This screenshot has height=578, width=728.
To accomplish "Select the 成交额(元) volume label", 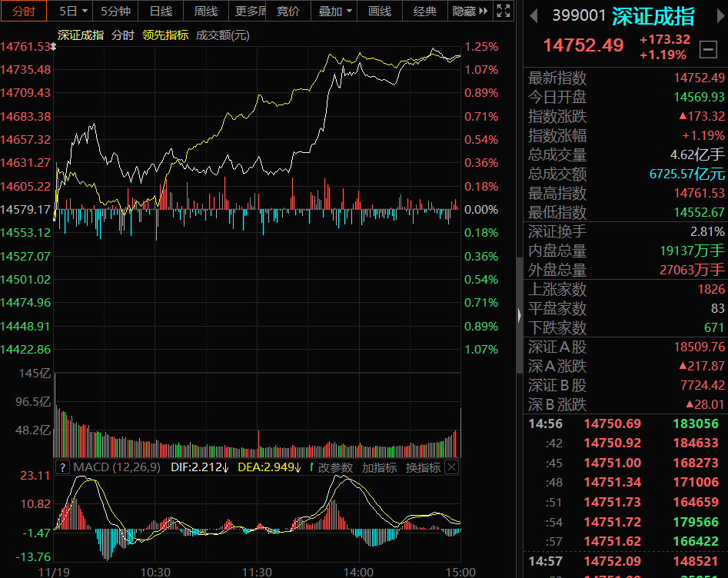I will click(222, 35).
